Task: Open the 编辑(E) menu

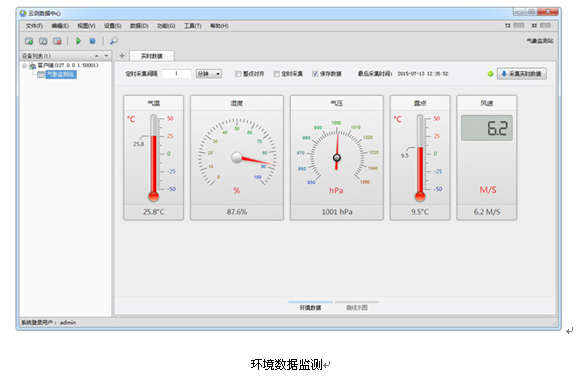Action: pos(60,26)
